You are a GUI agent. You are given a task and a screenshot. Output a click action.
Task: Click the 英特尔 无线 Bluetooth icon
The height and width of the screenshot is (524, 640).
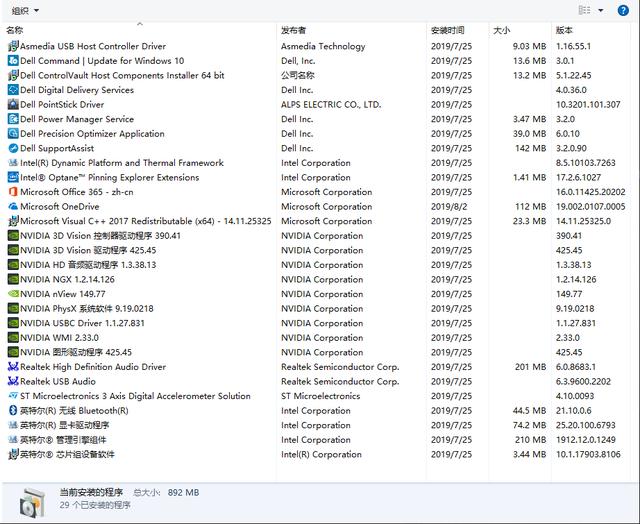13,411
